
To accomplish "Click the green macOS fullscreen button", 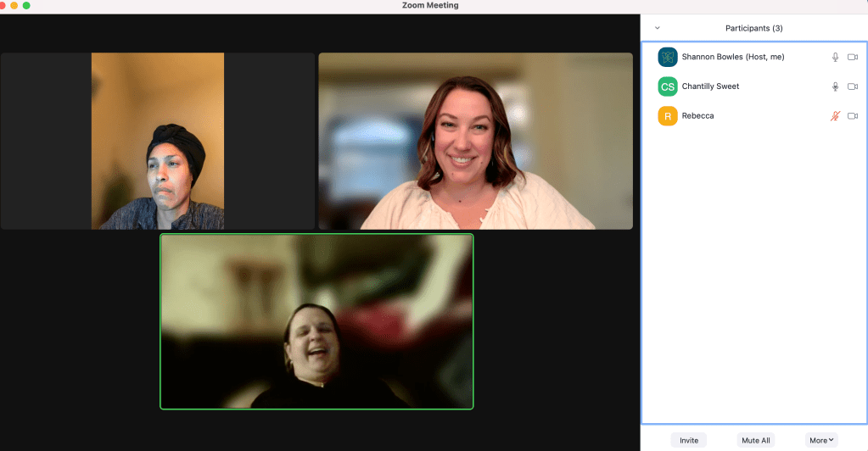I will 26,6.
